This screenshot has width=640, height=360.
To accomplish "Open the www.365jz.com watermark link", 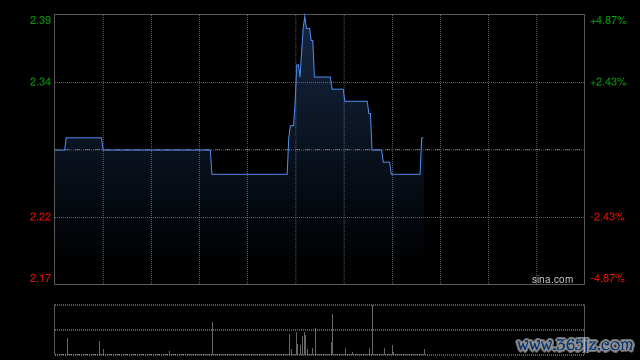I will tap(575, 345).
